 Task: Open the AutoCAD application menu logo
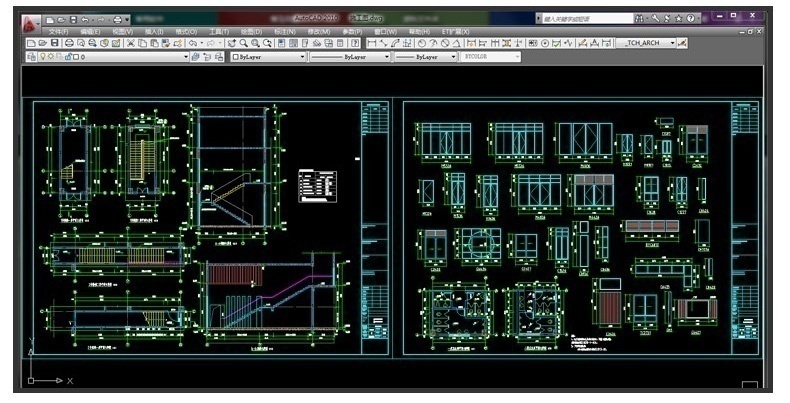click(31, 21)
